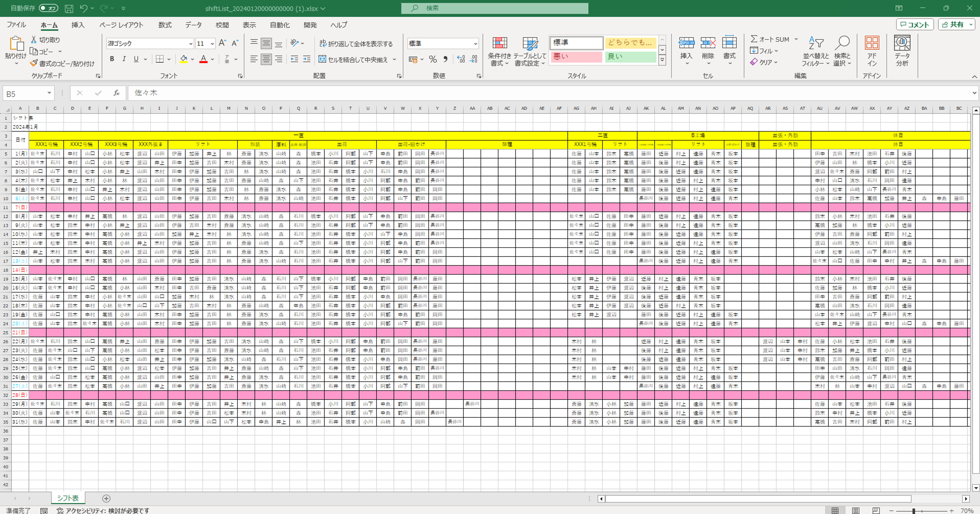The width and height of the screenshot is (980, 514).
Task: Click the コメント button
Action: click(915, 24)
